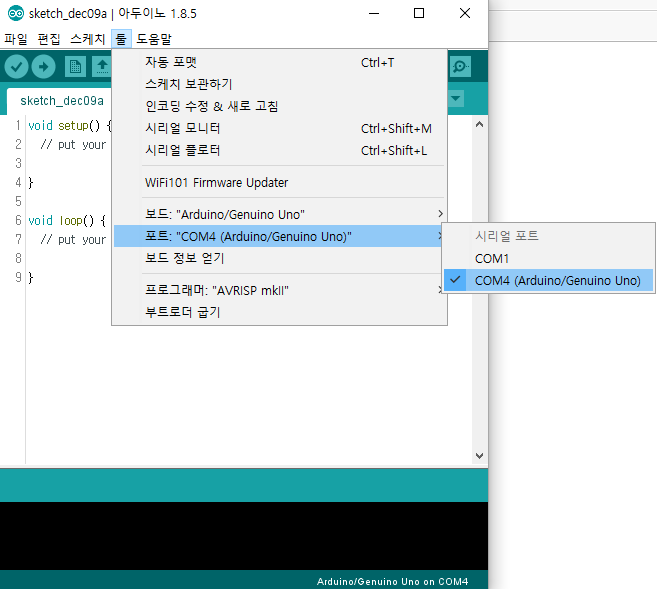Open the 스케치 menu

(87, 39)
